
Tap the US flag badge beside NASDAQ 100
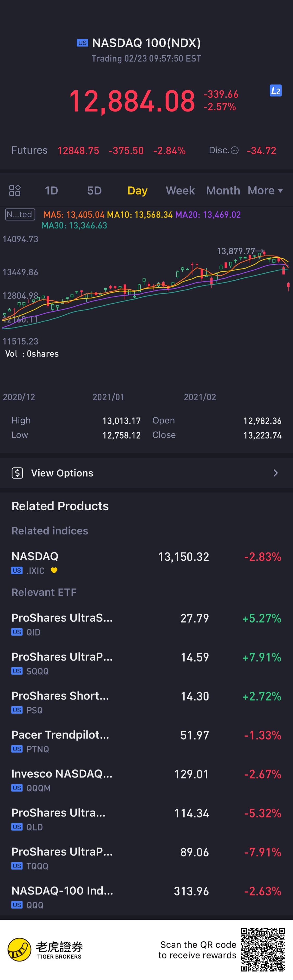pyautogui.click(x=82, y=43)
